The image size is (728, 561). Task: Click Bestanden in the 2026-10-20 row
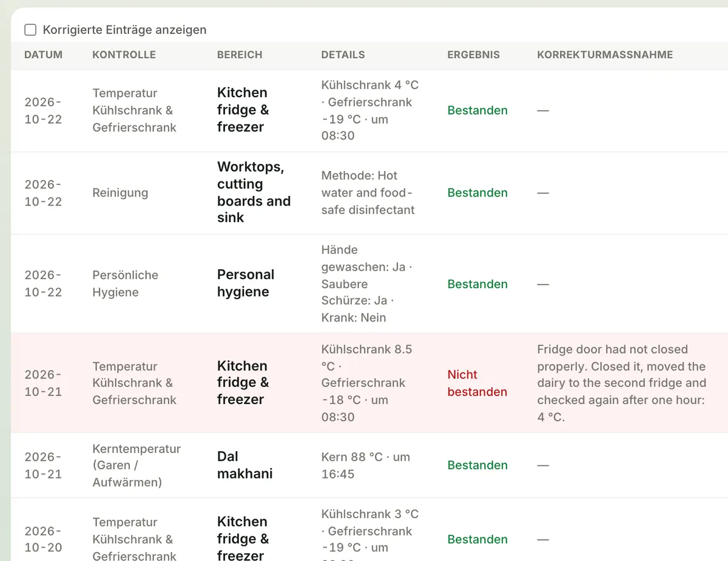[x=477, y=539]
